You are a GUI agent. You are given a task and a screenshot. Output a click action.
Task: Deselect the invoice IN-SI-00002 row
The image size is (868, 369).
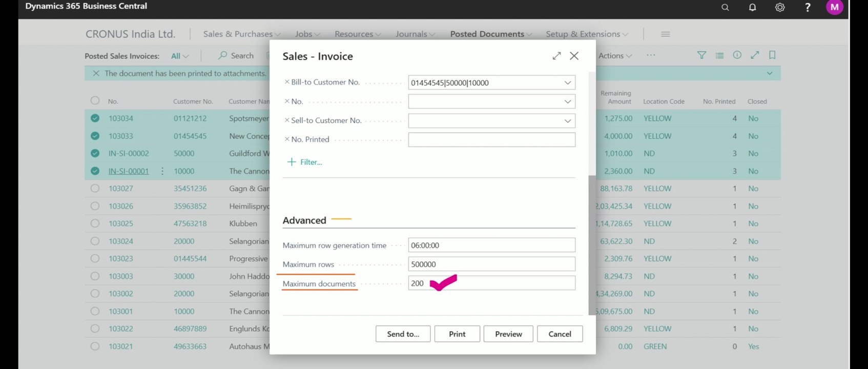click(95, 153)
